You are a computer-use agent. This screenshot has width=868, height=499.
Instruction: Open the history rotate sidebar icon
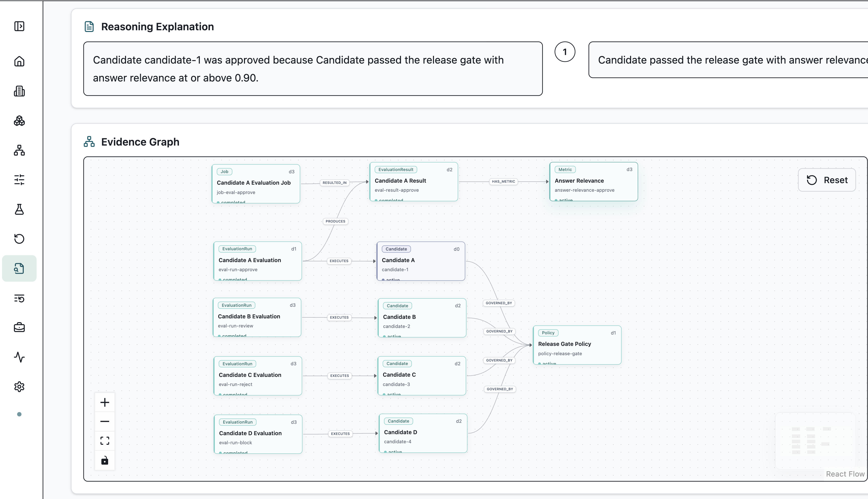coord(19,239)
